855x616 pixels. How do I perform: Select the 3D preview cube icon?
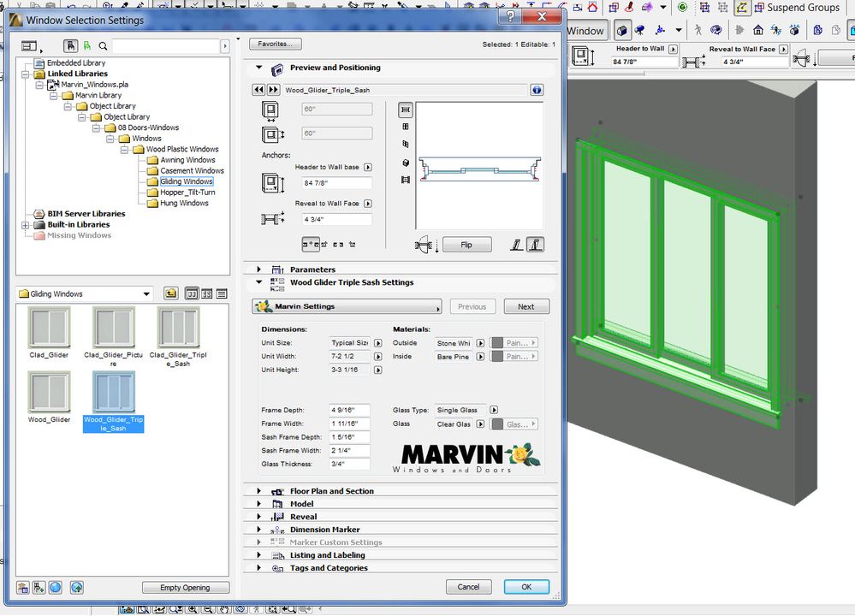coord(405,163)
